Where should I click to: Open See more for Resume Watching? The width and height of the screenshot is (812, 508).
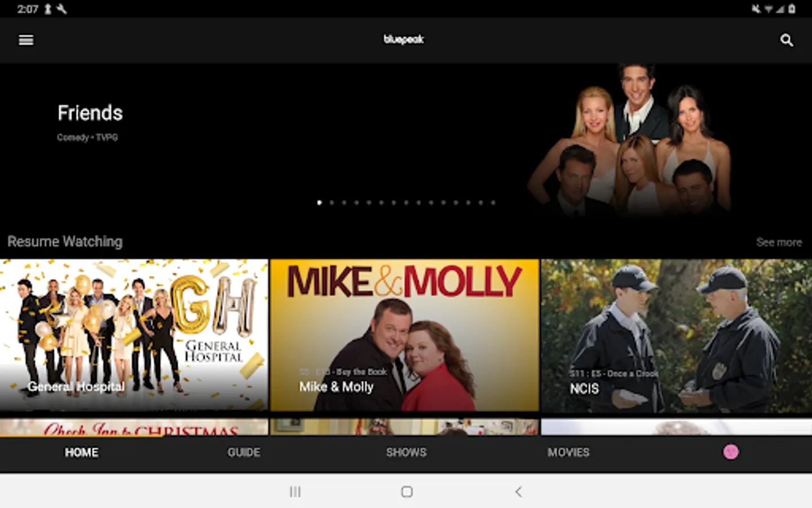[x=779, y=242]
